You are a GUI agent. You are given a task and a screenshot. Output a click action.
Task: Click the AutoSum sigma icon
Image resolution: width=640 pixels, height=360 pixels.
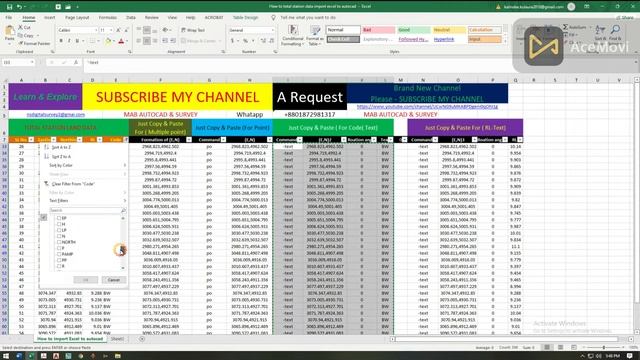pyautogui.click(x=566, y=27)
